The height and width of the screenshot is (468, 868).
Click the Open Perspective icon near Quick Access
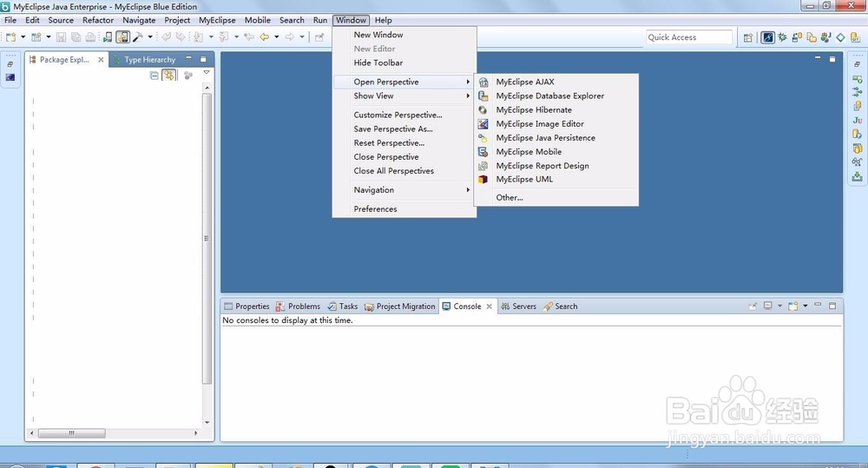pyautogui.click(x=748, y=37)
